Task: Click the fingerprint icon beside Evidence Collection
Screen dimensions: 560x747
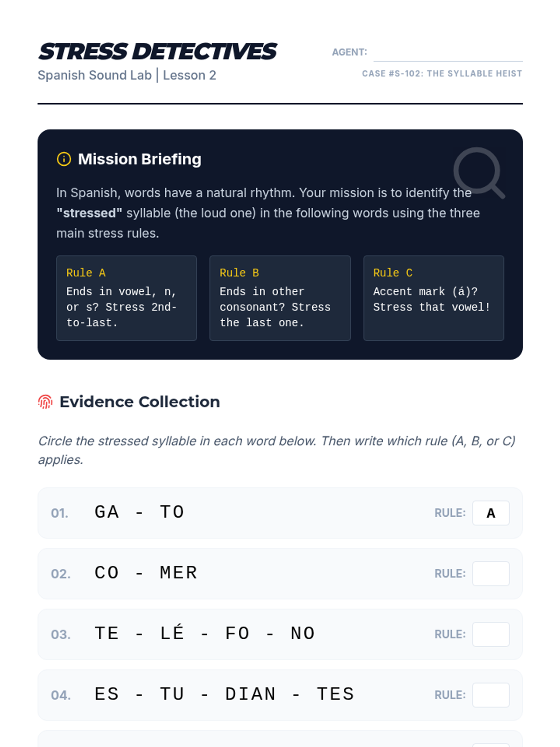Action: [x=45, y=402]
